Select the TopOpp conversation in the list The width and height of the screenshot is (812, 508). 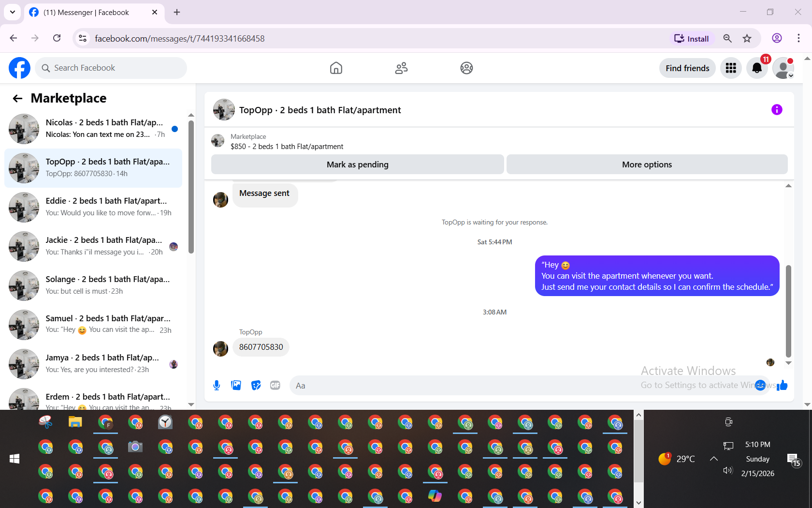click(93, 168)
